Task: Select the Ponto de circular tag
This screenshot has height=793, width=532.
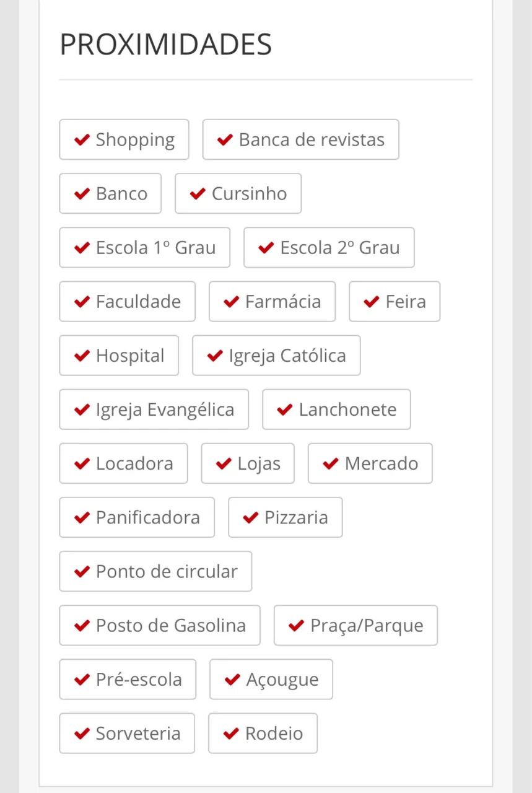Action: (155, 571)
